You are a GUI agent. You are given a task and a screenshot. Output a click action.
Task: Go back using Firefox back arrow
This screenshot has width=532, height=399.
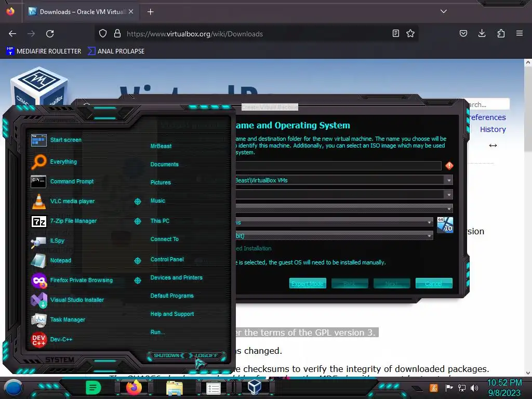pyautogui.click(x=12, y=34)
